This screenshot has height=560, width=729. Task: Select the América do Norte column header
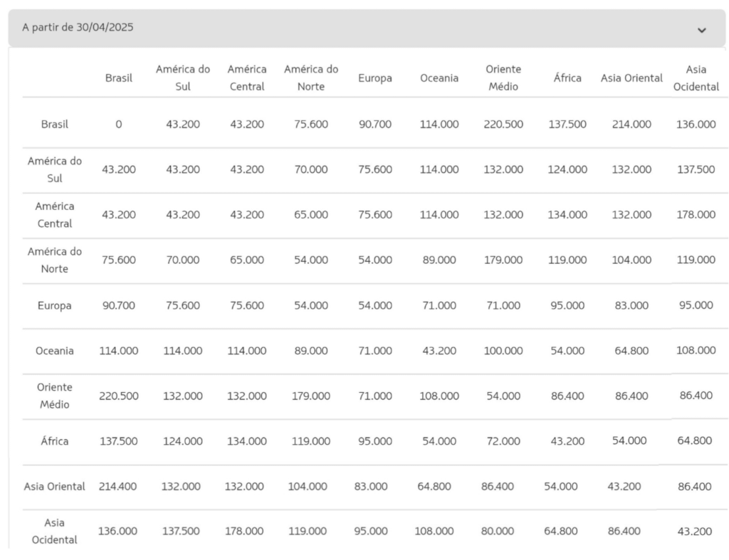[x=311, y=78]
